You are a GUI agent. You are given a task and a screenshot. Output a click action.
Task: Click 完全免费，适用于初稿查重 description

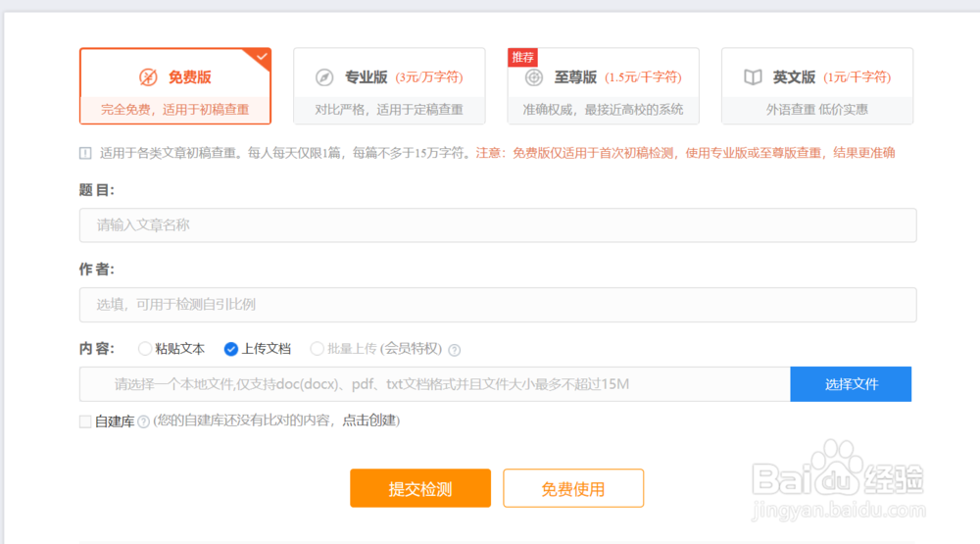pyautogui.click(x=175, y=110)
